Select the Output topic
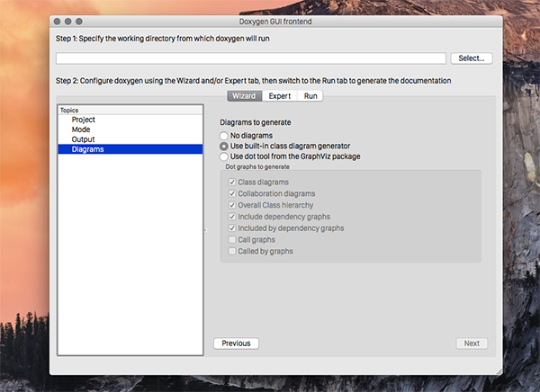The height and width of the screenshot is (392, 540). [x=130, y=139]
